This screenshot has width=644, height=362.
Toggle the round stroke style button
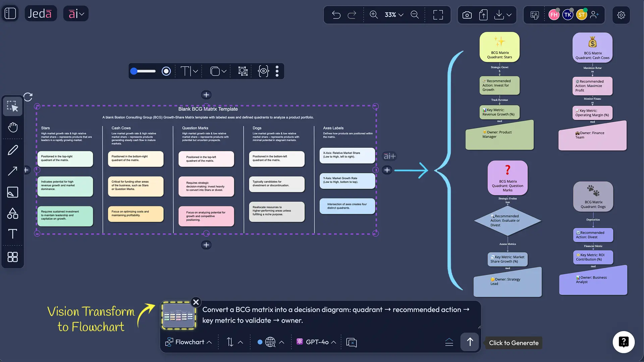click(166, 71)
